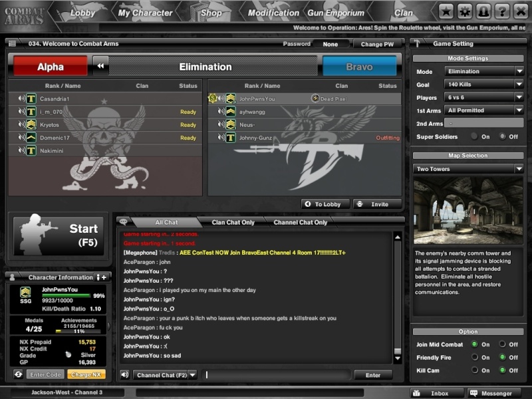
Task: Click the rank badge icon of JohnPwnsYou row
Action: point(231,98)
